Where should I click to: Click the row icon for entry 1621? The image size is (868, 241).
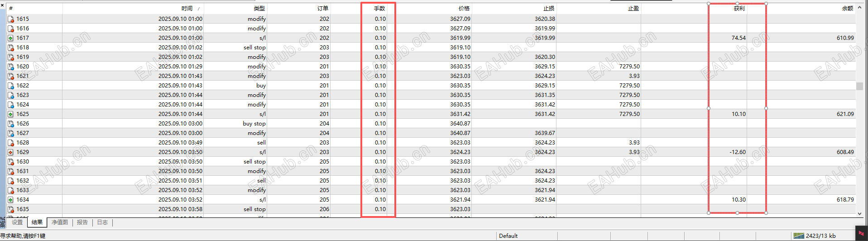[x=11, y=76]
